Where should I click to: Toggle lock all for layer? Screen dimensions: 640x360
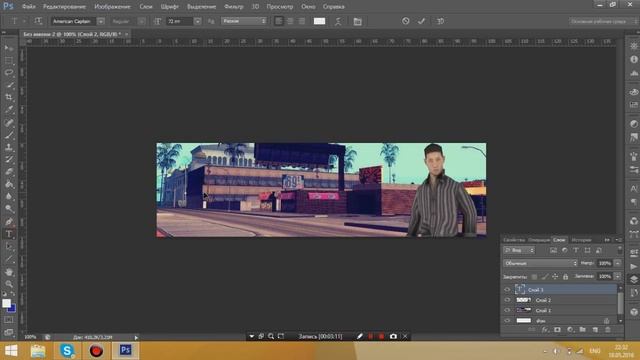tap(565, 277)
